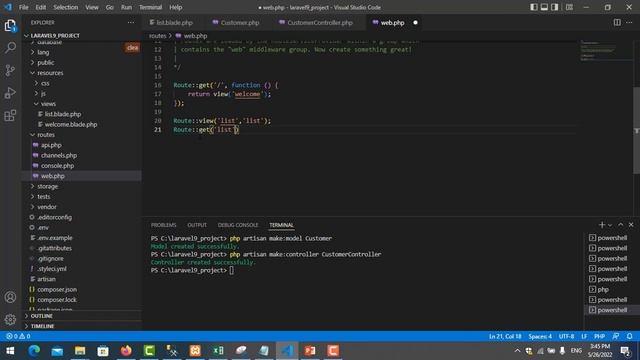The image size is (640, 360).
Task: Open the Accounts menu icon
Action: click(10, 297)
